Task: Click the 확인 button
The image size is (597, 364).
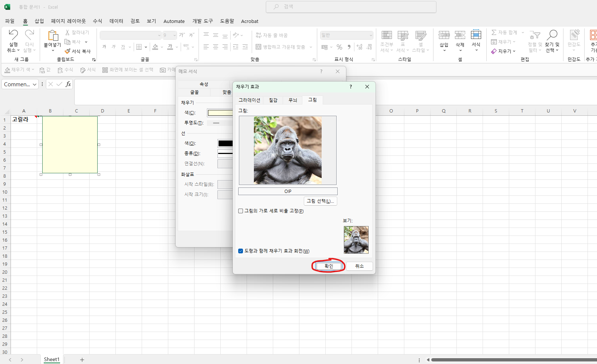Action: (329, 266)
